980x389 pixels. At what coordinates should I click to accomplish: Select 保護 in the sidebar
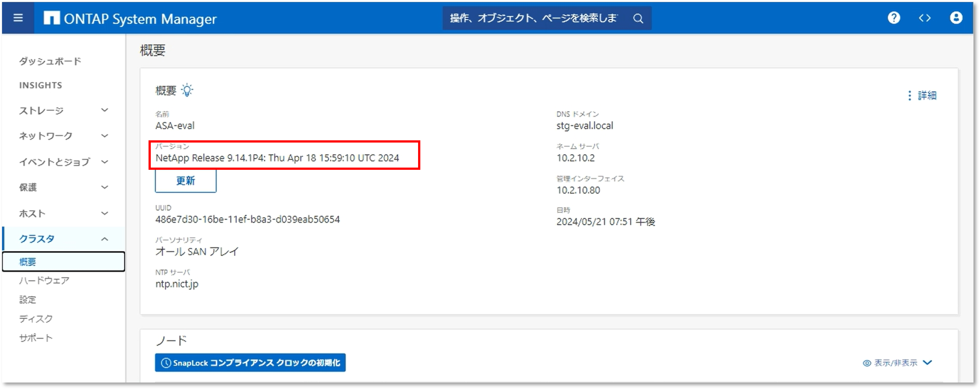[28, 187]
